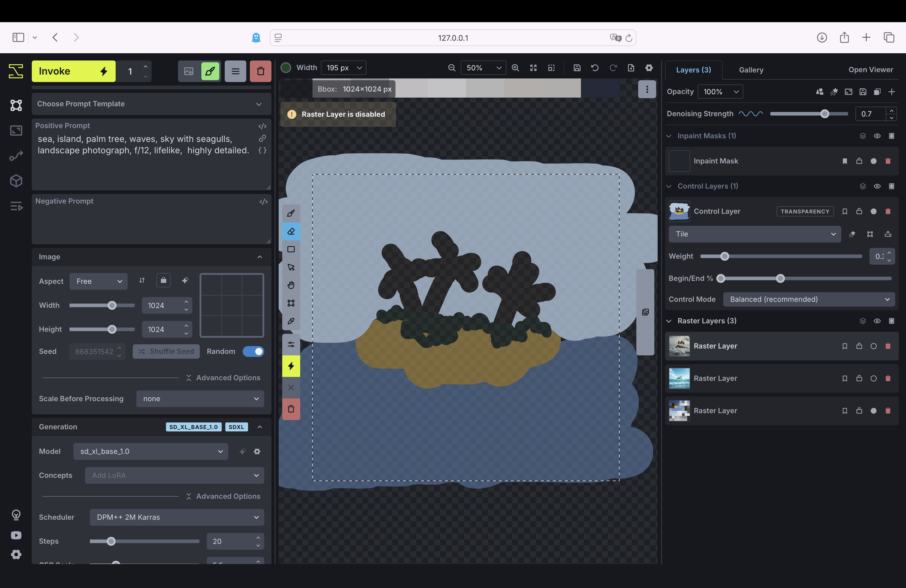The width and height of the screenshot is (906, 588).
Task: Open Control Mode Balanced dropdown
Action: coord(809,299)
